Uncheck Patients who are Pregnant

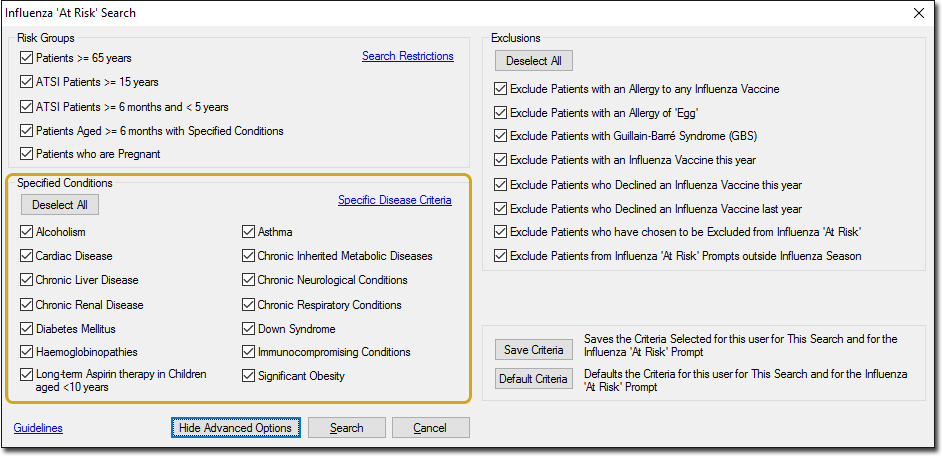click(27, 154)
